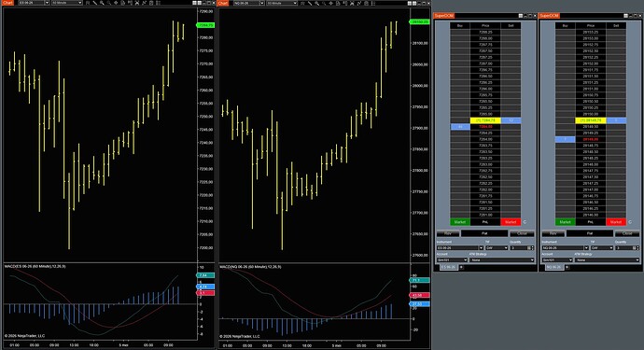Expand the Instrument dropdown in the NQ SuperDOM
The image size is (644, 350).
(586, 247)
